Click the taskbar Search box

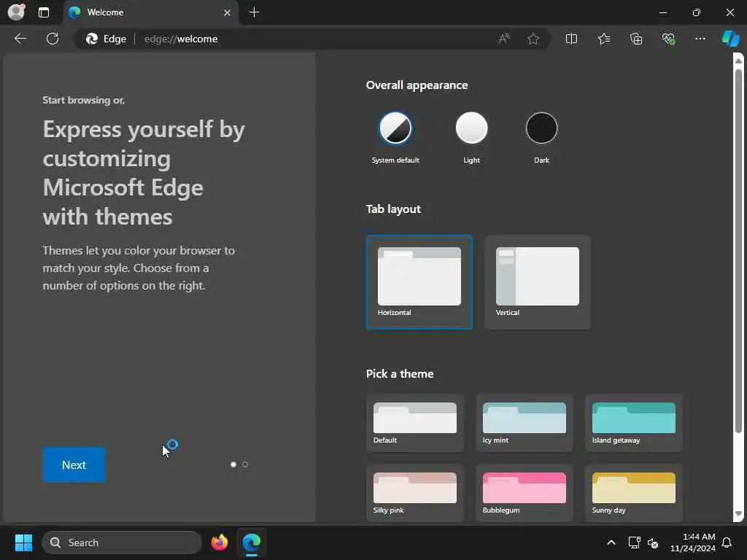click(x=122, y=542)
